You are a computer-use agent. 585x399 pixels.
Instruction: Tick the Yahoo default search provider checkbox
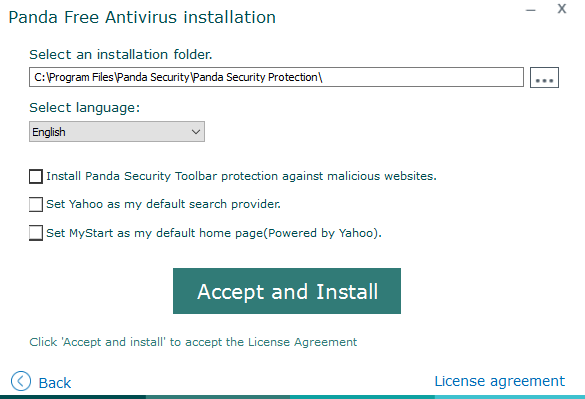point(36,205)
